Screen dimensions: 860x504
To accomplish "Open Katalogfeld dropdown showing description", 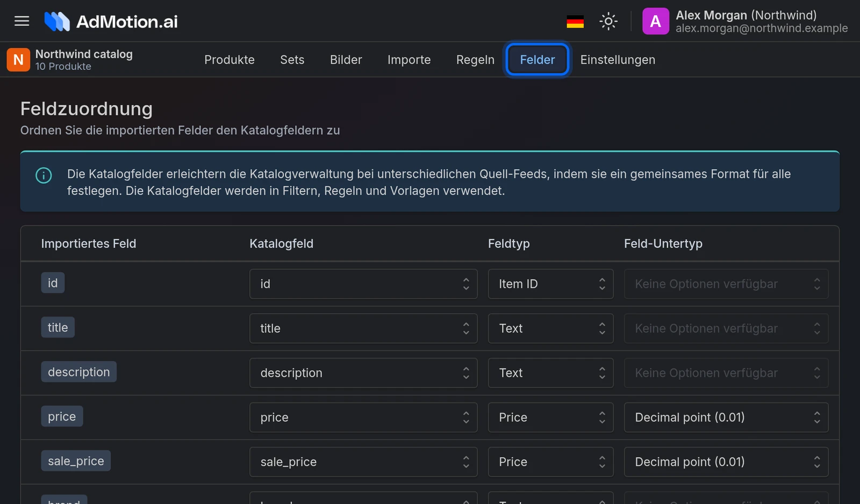I will click(363, 373).
